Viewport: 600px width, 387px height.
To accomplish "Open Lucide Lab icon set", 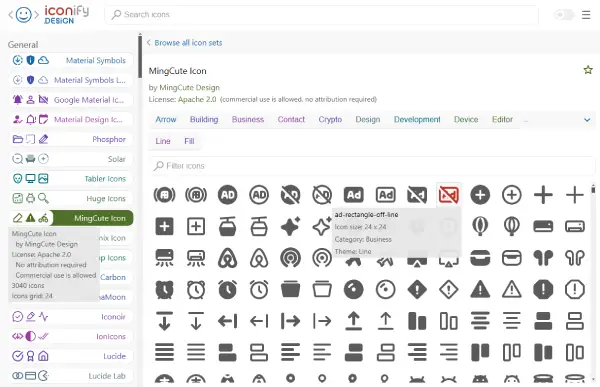I will pyautogui.click(x=71, y=376).
